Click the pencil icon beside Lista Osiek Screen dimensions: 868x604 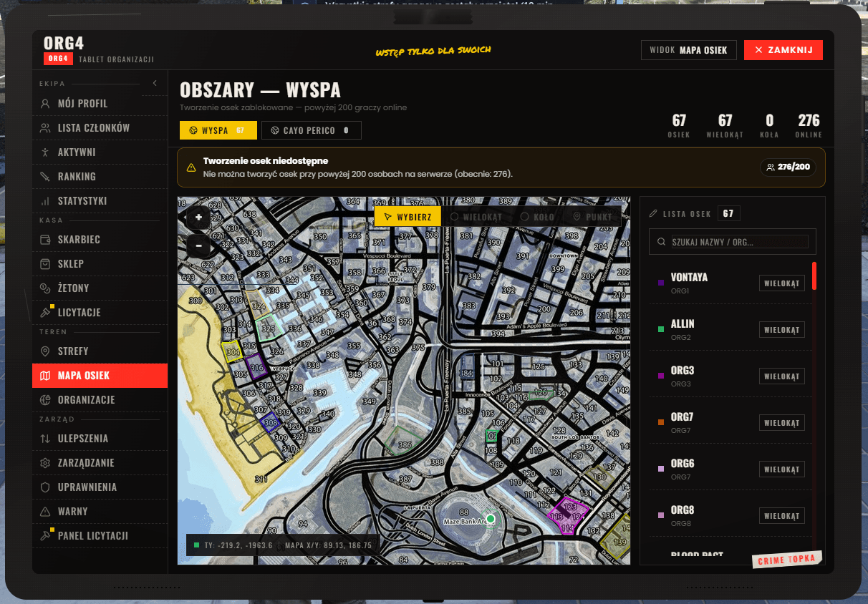pos(653,213)
